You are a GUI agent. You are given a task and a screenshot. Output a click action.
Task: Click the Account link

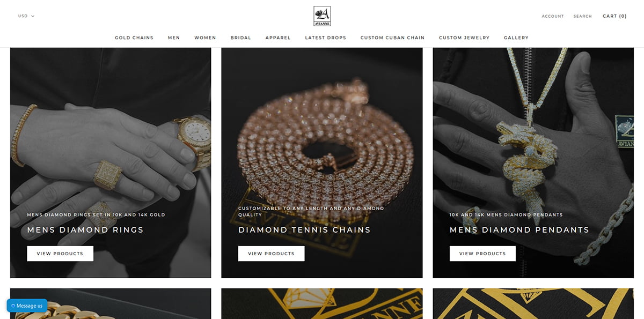(x=553, y=17)
